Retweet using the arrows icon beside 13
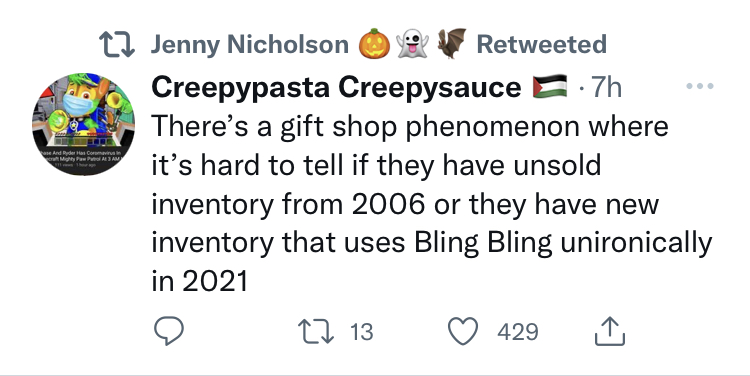The width and height of the screenshot is (750, 376). coord(316,332)
